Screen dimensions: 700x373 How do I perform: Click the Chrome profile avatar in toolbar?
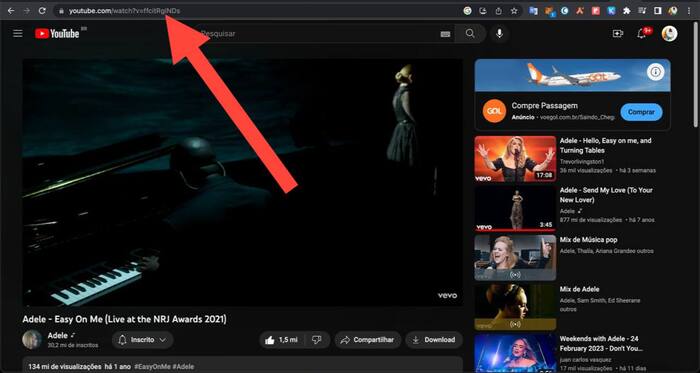(x=673, y=11)
